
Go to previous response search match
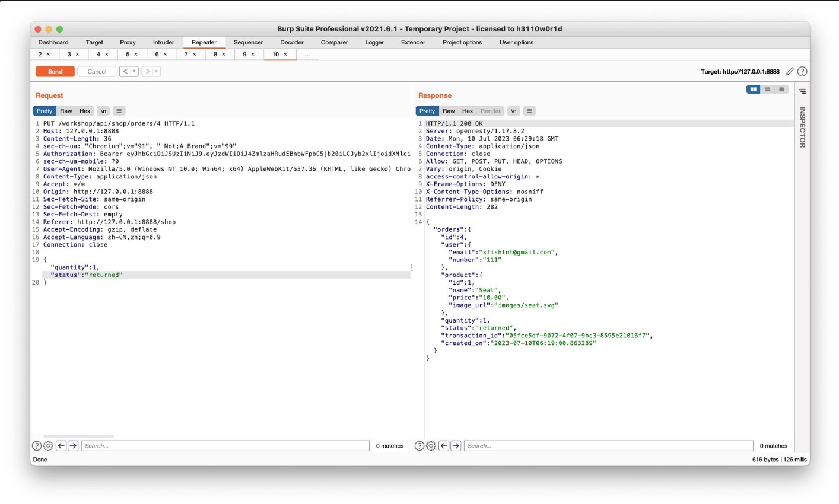point(444,446)
